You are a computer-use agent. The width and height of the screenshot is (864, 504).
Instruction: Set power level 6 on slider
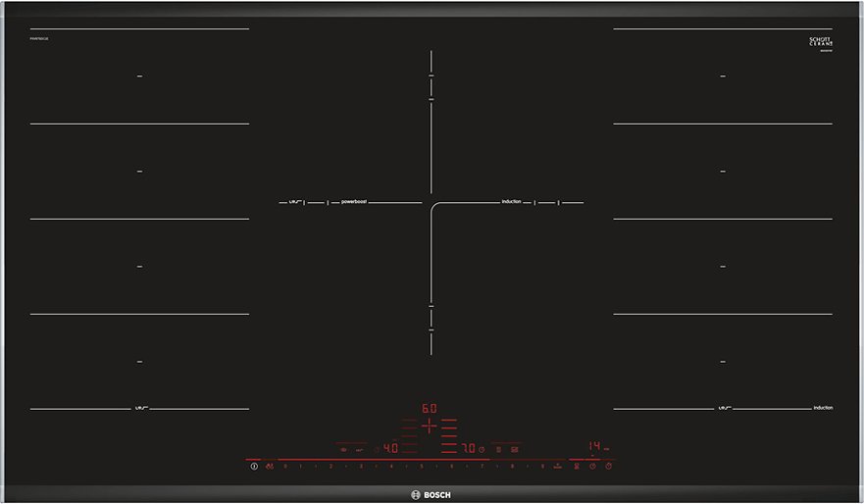[x=451, y=466]
